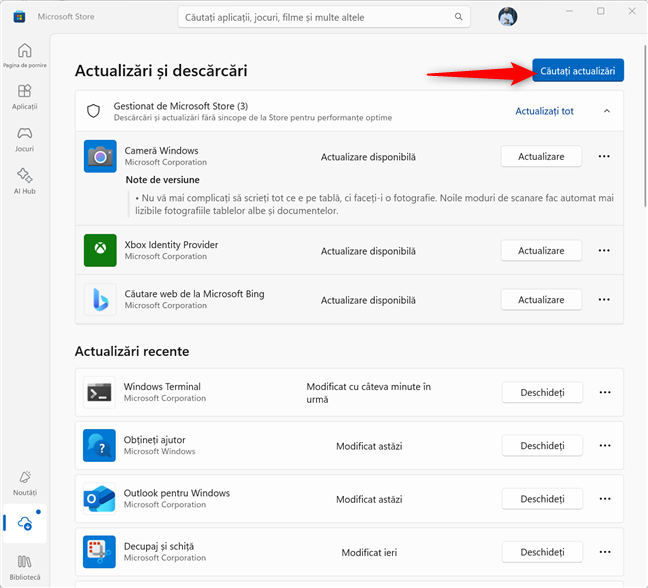Open more options for Outlook pentru Windows
The image size is (648, 588).
[603, 499]
